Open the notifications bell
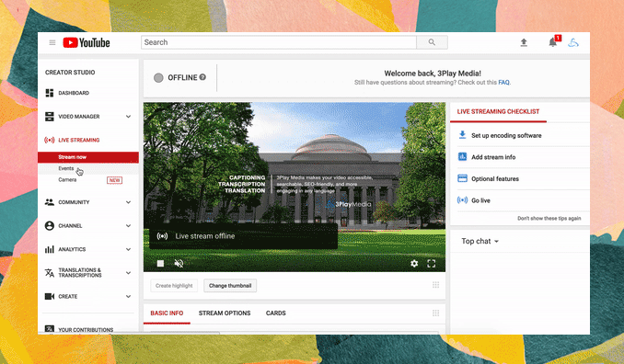 tap(553, 42)
